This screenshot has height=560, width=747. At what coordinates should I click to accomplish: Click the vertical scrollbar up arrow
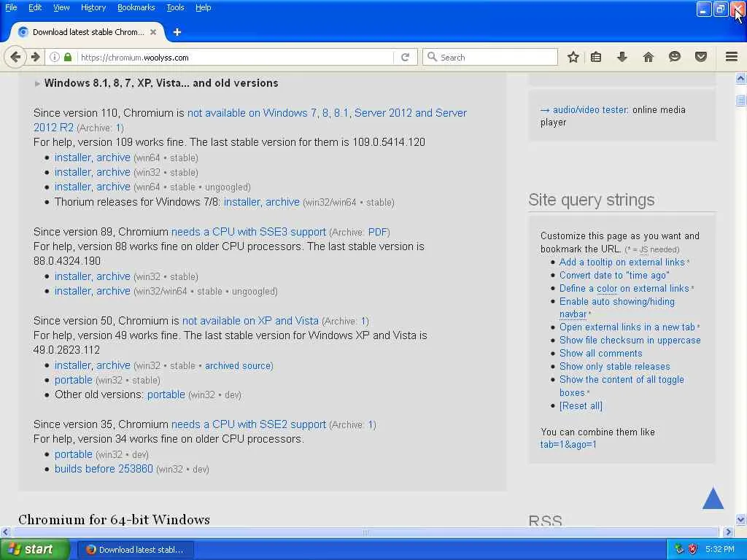(x=741, y=78)
